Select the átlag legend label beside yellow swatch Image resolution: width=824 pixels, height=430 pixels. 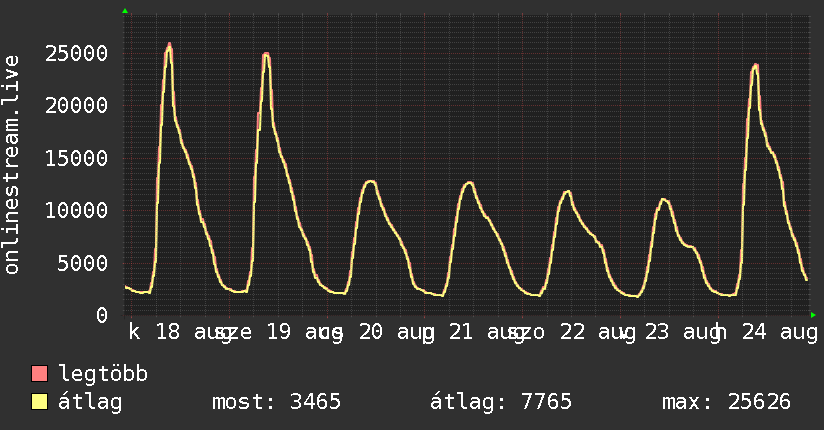tap(90, 402)
